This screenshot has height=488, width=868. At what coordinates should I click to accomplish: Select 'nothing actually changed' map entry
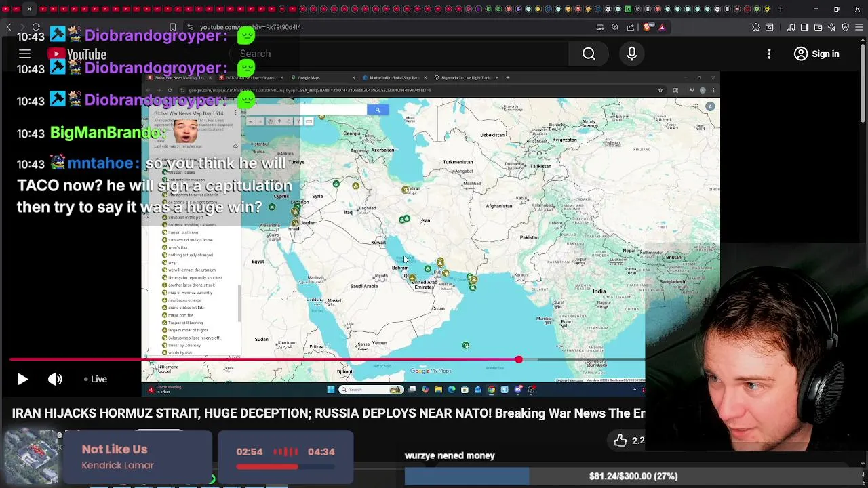tap(191, 255)
